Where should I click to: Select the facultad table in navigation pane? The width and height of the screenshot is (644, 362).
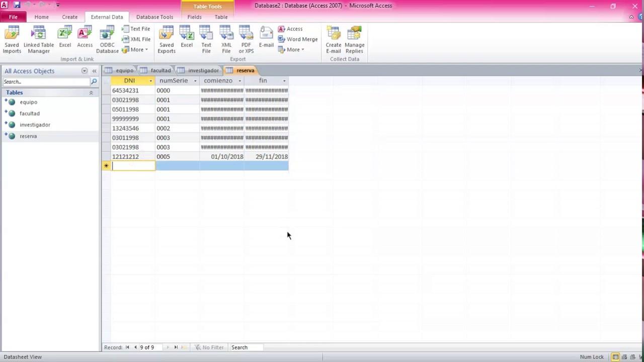pyautogui.click(x=30, y=114)
